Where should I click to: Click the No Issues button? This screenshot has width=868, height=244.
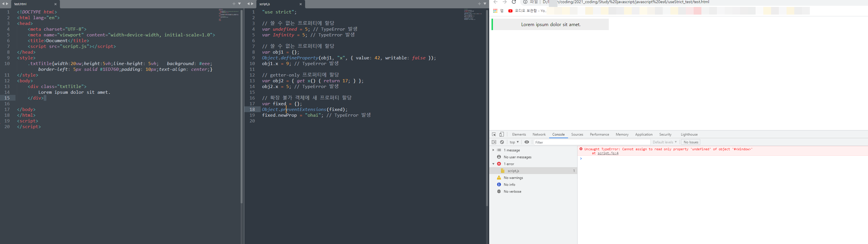pyautogui.click(x=691, y=142)
